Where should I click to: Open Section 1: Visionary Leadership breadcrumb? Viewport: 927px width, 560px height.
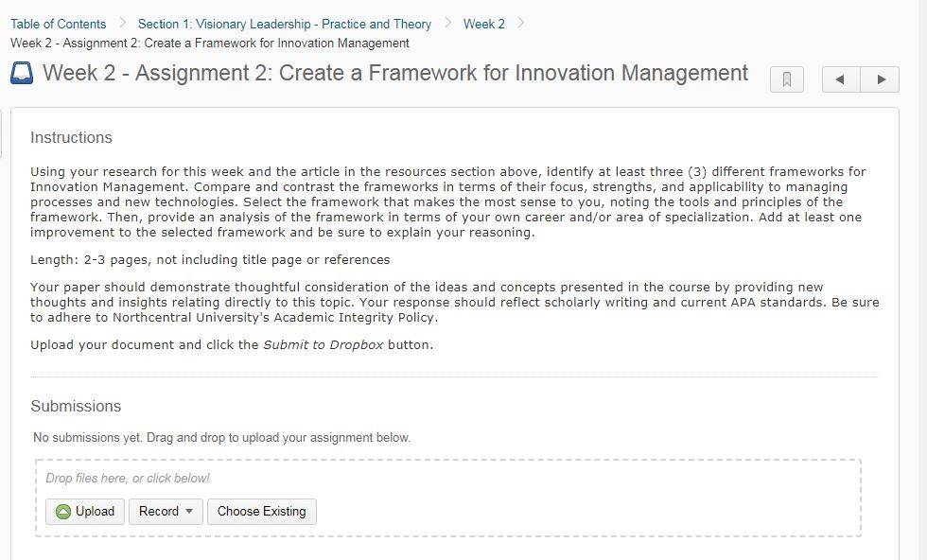tap(285, 25)
